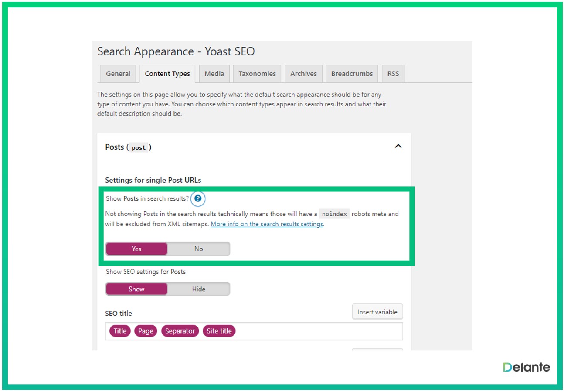Open the help icon beside Show Posts
564x392 pixels.
(x=198, y=199)
